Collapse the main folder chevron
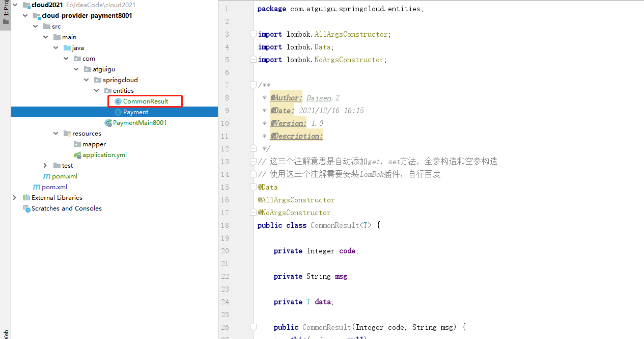This screenshot has height=339, width=644. 45,37
